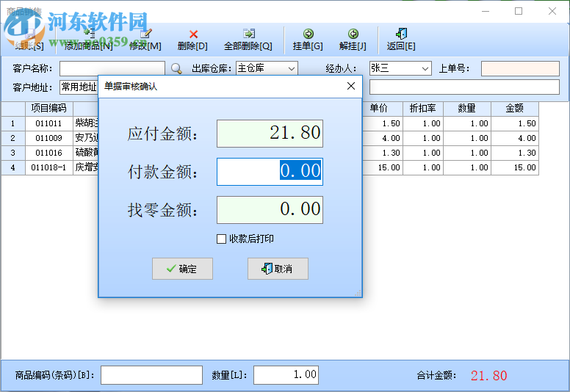Click the 数量[L] input field
570x392 pixels.
point(286,375)
